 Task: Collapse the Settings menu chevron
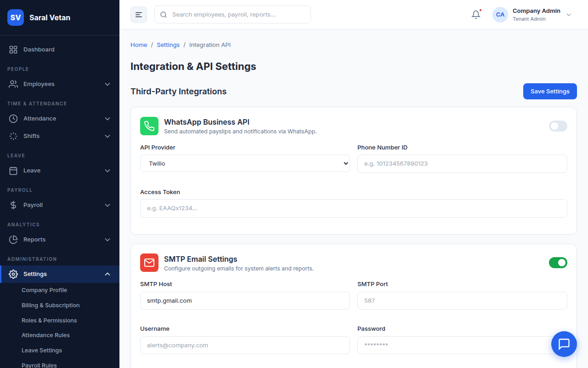[x=107, y=274]
